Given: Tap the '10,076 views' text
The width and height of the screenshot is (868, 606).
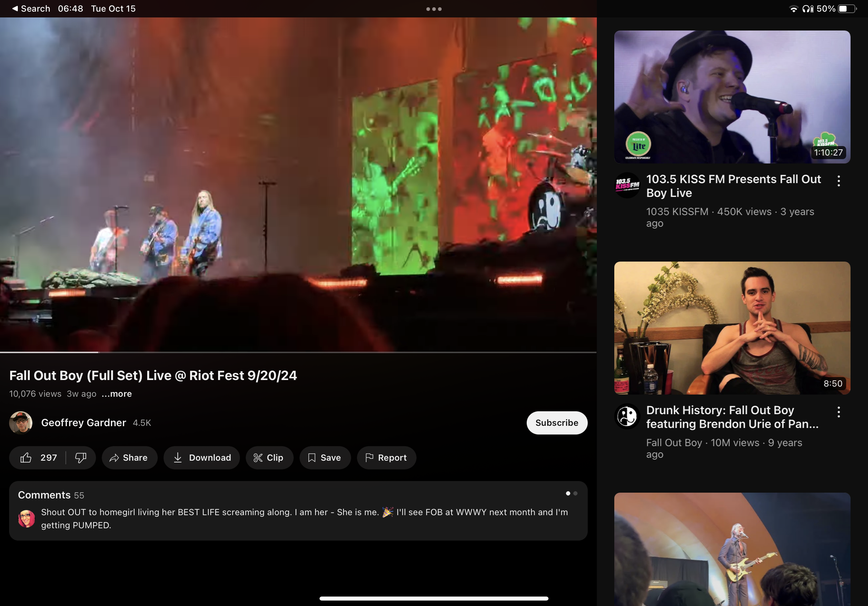Looking at the screenshot, I should click(35, 394).
